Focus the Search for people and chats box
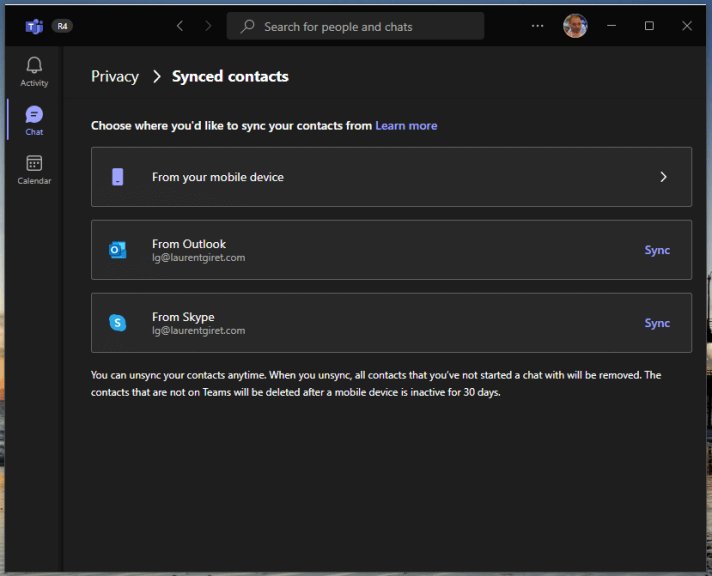712x576 pixels. [355, 26]
